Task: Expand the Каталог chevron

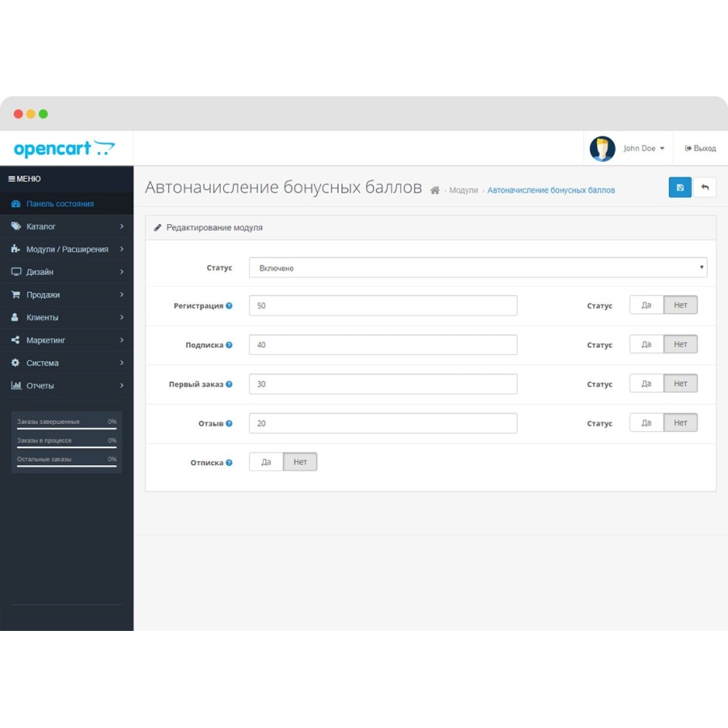Action: (x=121, y=226)
